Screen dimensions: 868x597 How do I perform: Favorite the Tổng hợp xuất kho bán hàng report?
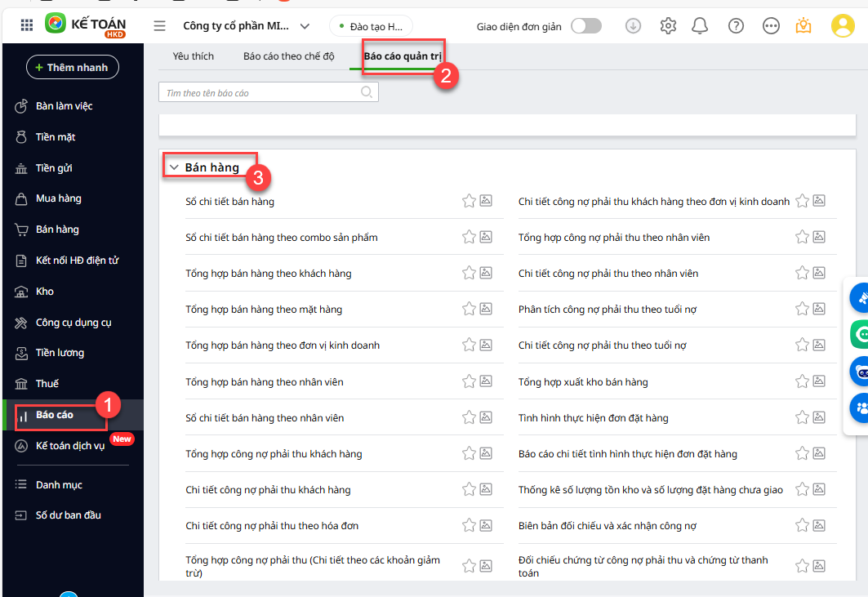802,381
